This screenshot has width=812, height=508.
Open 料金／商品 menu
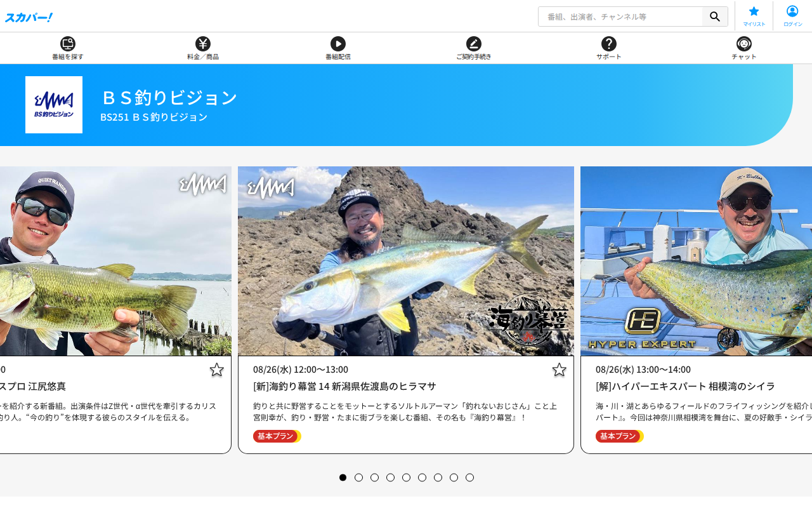203,48
